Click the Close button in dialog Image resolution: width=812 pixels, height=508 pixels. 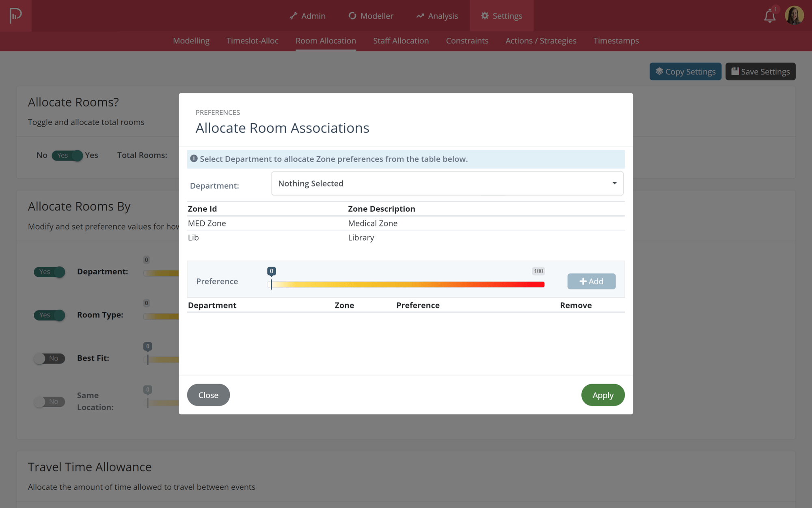click(x=208, y=395)
